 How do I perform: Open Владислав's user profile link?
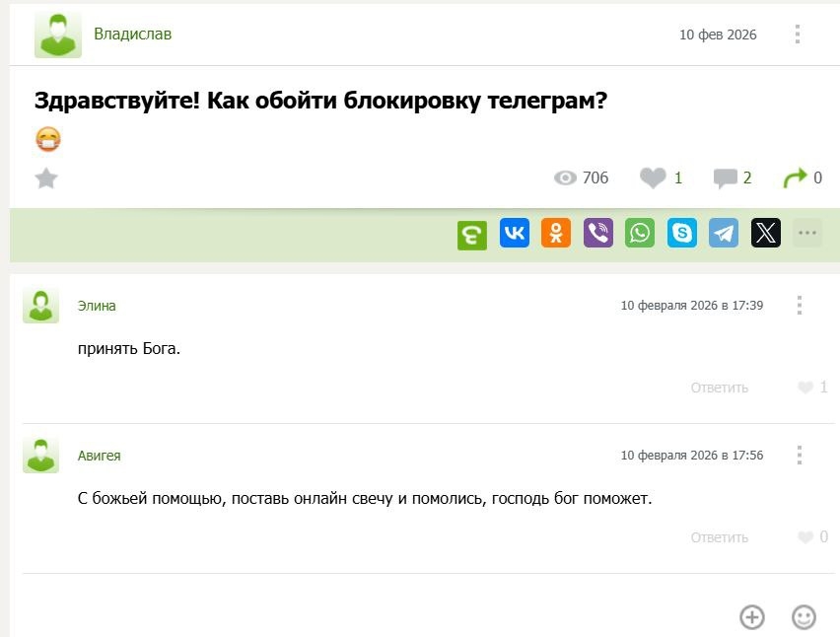(132, 35)
